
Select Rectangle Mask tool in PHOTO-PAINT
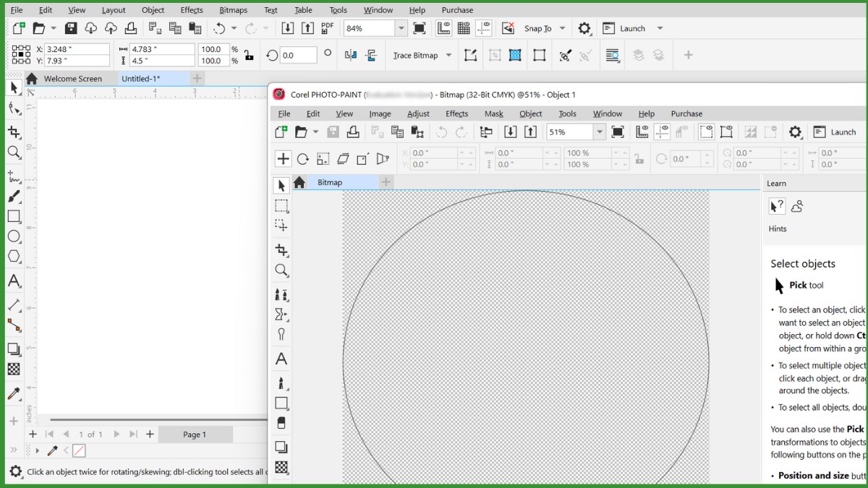[x=281, y=206]
